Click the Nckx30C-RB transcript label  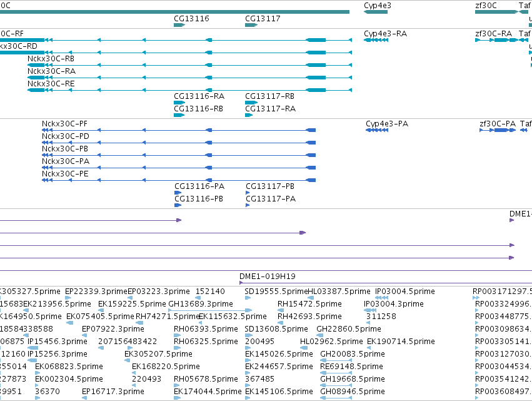51,58
